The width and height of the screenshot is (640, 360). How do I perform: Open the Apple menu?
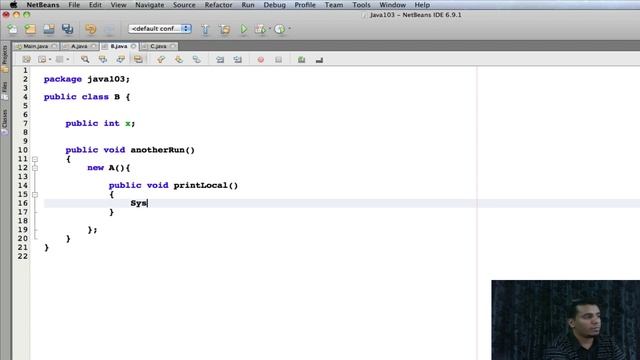[13, 5]
